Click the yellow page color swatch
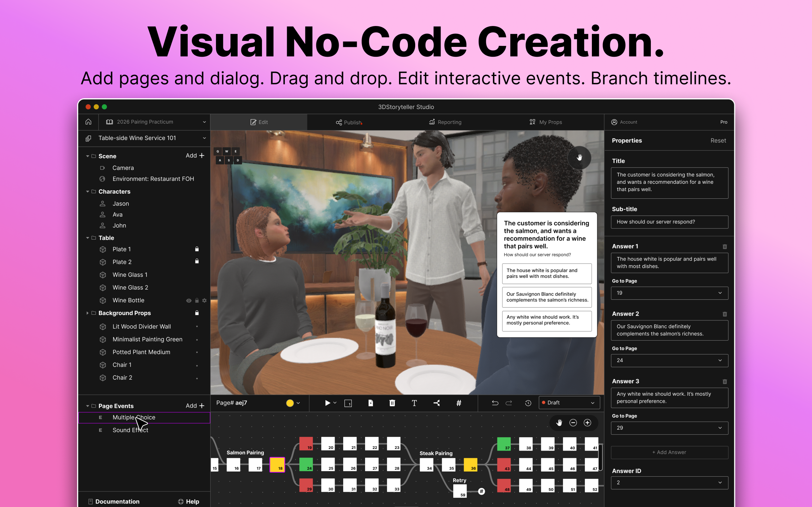 pyautogui.click(x=290, y=403)
